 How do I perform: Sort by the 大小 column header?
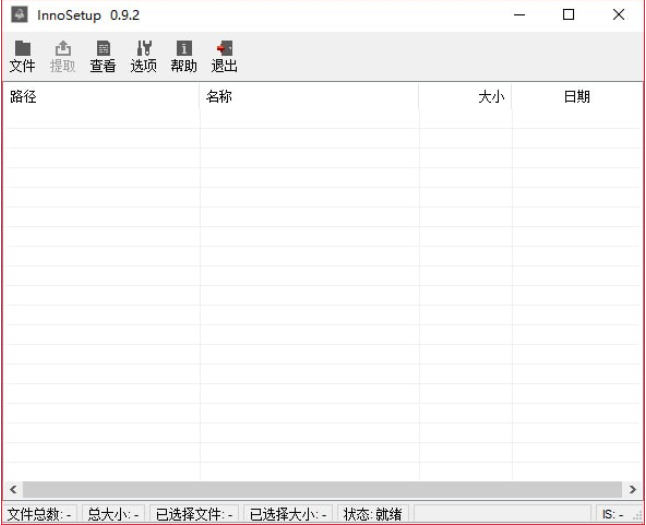click(466, 97)
